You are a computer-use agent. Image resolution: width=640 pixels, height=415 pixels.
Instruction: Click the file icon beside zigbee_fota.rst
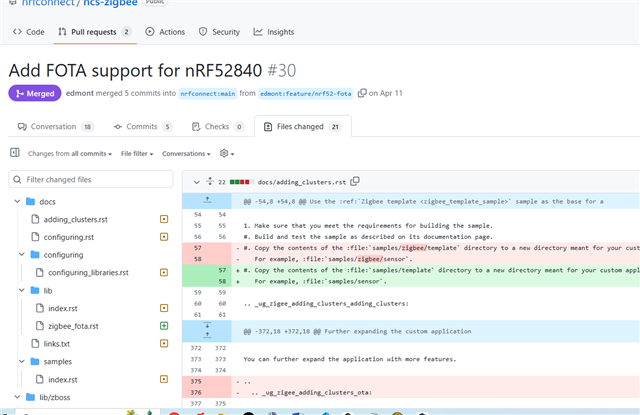click(40, 326)
